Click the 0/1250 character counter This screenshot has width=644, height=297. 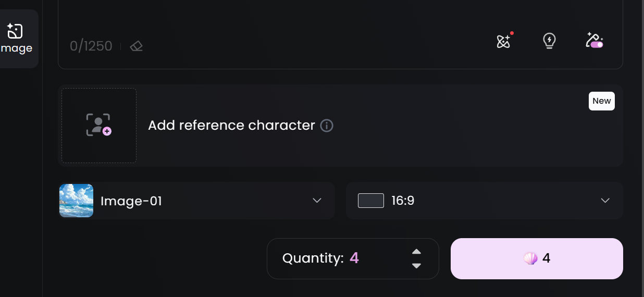pos(91,46)
